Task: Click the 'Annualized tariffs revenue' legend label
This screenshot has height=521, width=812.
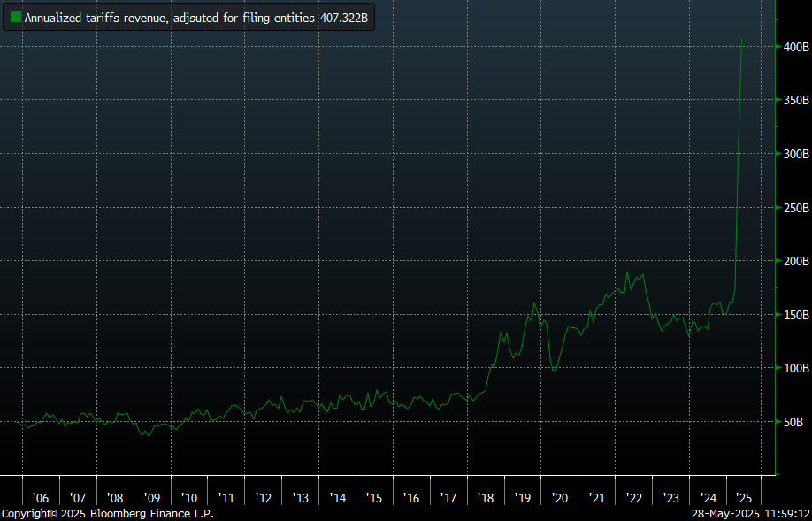Action: (x=169, y=17)
